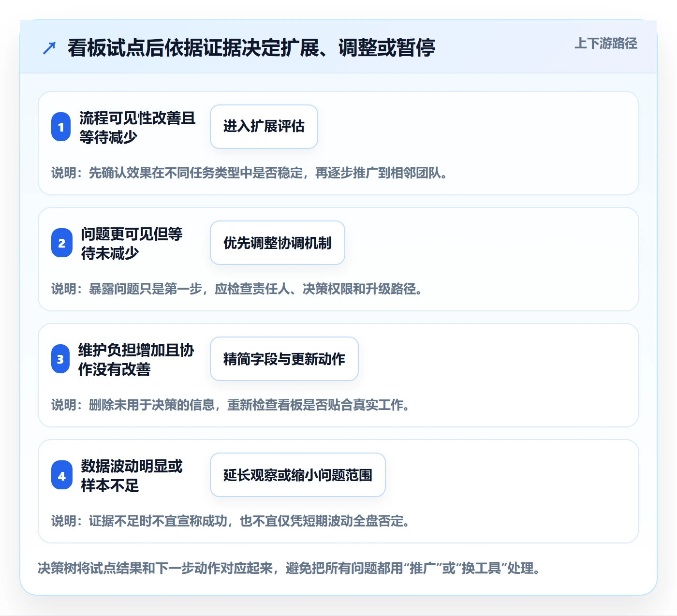Screen dimensions: 677x616
Task: Click the number 4 step badge
Action: [62, 475]
